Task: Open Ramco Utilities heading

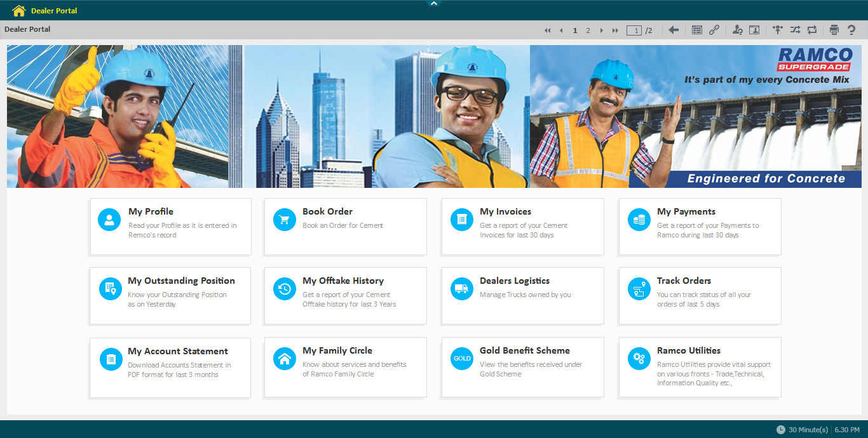Action: (689, 350)
